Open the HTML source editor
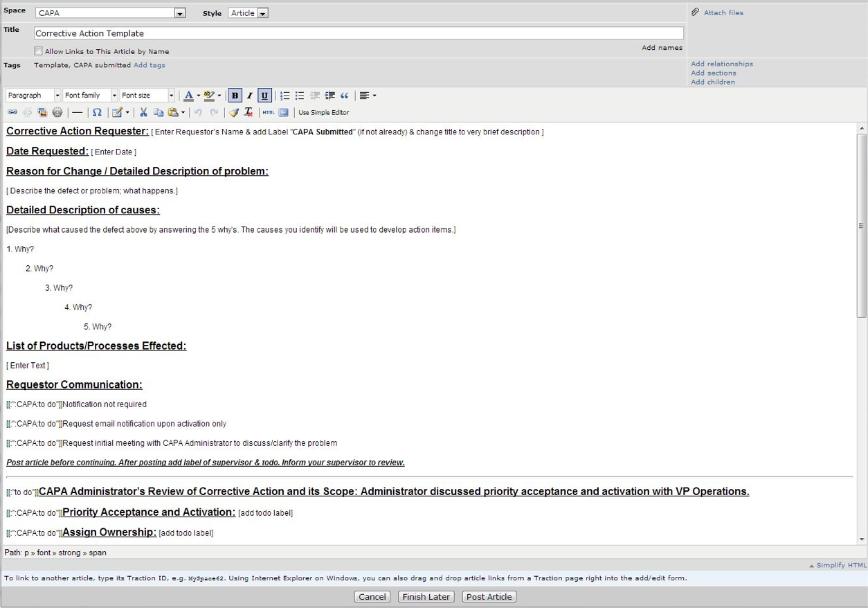 coord(269,112)
